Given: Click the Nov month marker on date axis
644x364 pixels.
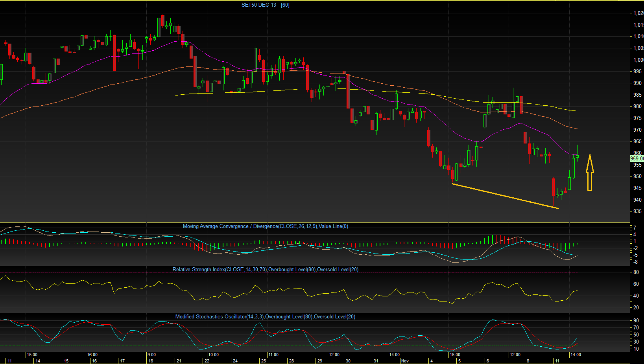Looking at the screenshot, I should pyautogui.click(x=405, y=361).
